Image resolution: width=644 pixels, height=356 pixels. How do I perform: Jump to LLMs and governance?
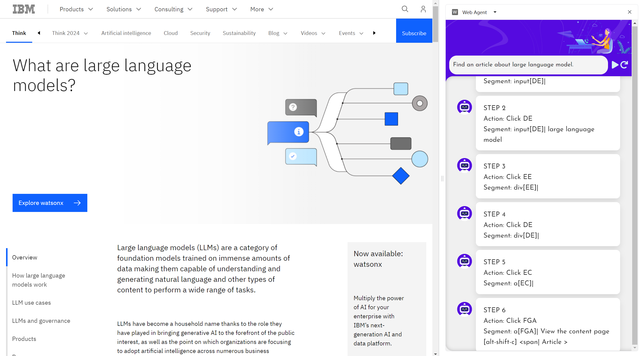(41, 321)
